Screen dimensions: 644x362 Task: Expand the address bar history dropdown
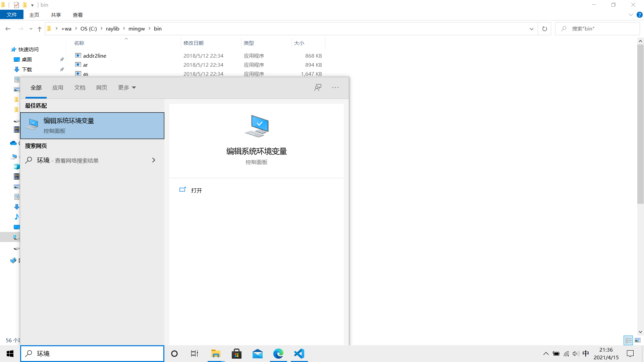531,29
